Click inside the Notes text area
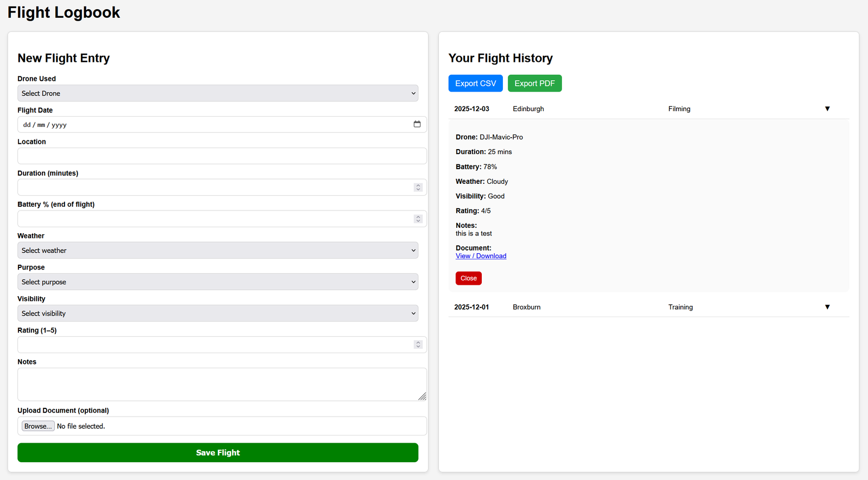This screenshot has height=480, width=868. pyautogui.click(x=217, y=384)
